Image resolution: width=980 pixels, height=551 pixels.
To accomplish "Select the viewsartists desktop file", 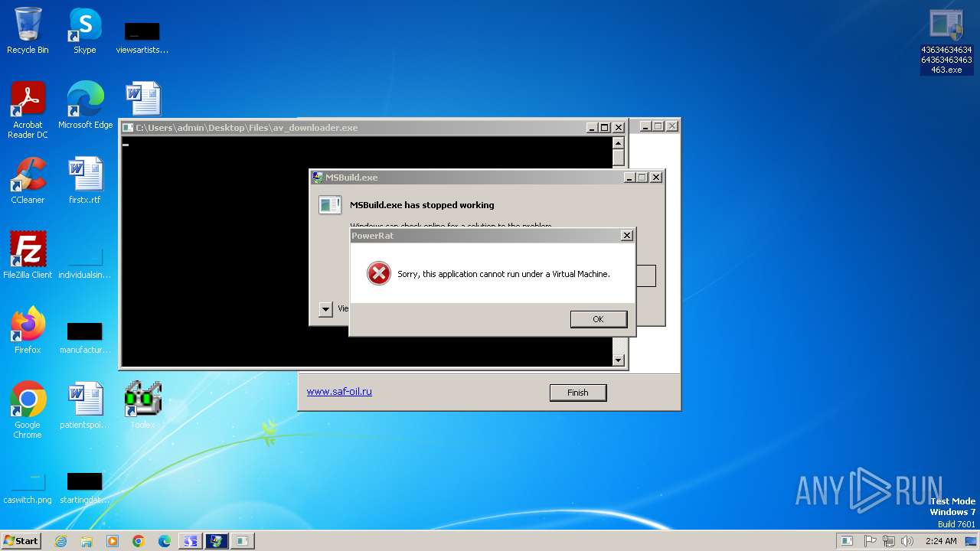I will pos(142,37).
